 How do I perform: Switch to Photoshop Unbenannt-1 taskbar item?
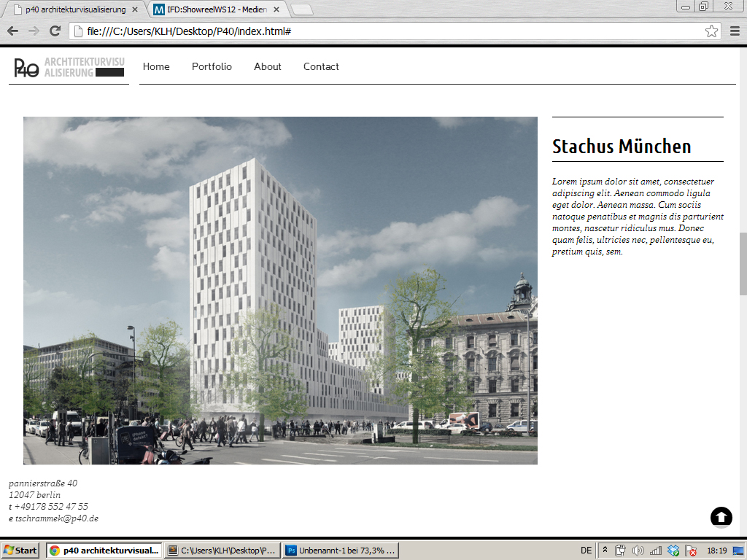pyautogui.click(x=341, y=551)
